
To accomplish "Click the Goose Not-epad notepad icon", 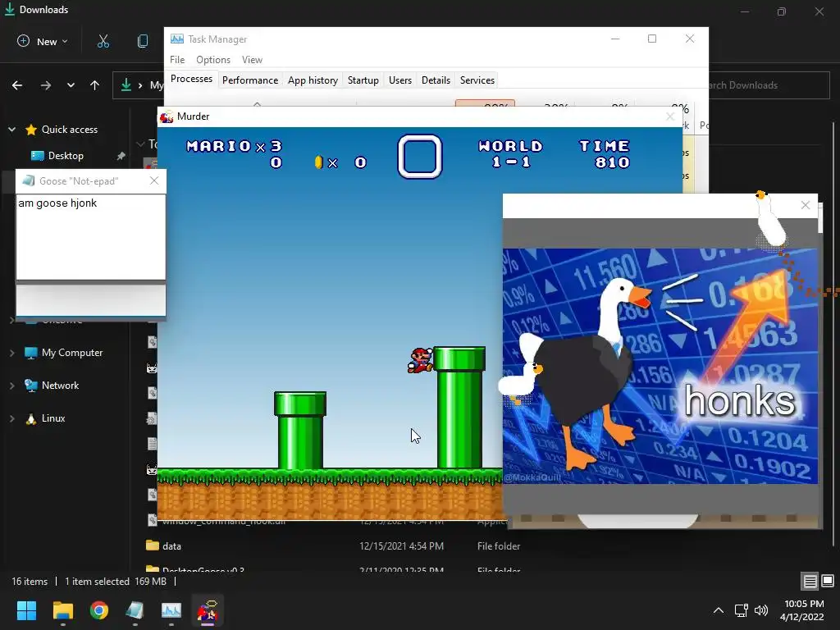I will [29, 181].
